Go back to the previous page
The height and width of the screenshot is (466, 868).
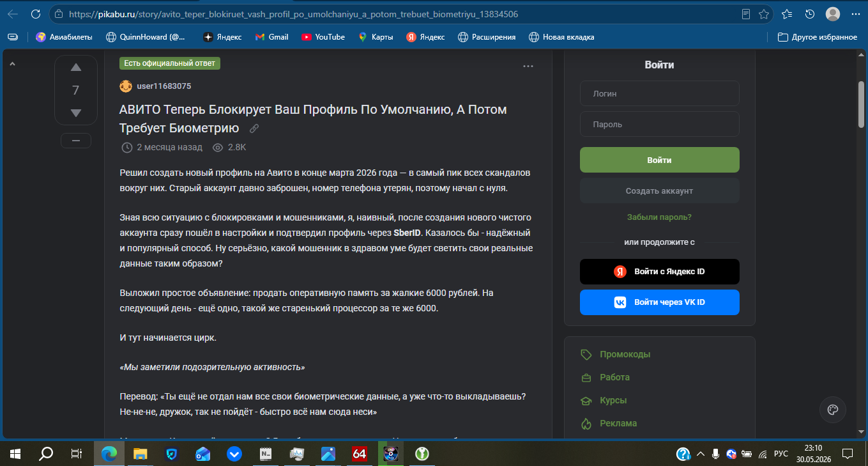[13, 14]
